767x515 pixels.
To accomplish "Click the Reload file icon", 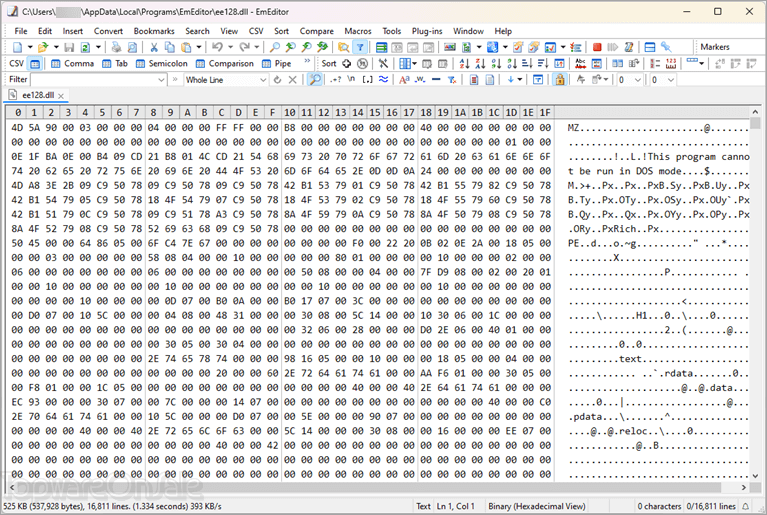I will click(x=85, y=47).
